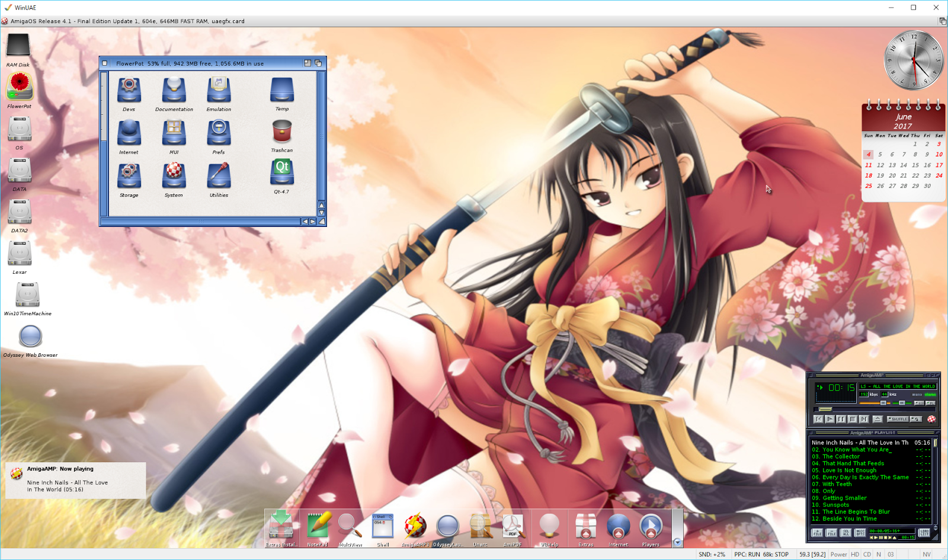Click the play button in AmigaAMP

[x=829, y=419]
